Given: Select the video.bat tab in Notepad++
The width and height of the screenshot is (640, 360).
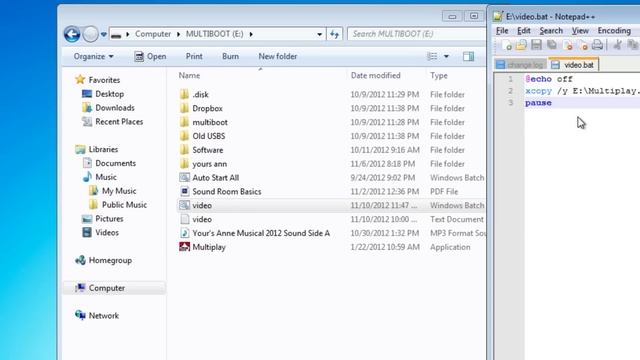Looking at the screenshot, I should click(573, 64).
